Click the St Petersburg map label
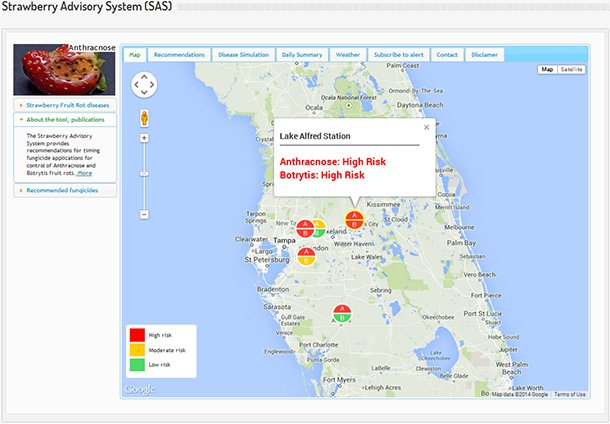 (267, 259)
